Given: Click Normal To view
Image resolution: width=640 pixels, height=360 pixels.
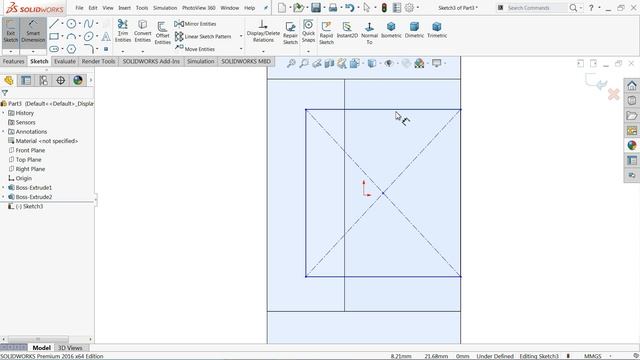Looking at the screenshot, I should point(369,33).
